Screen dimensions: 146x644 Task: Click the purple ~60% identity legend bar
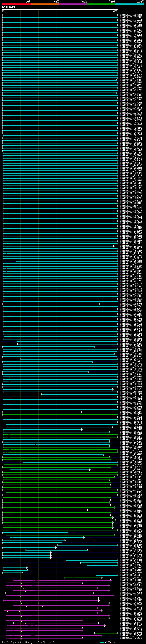pyautogui.click(x=73, y=4)
